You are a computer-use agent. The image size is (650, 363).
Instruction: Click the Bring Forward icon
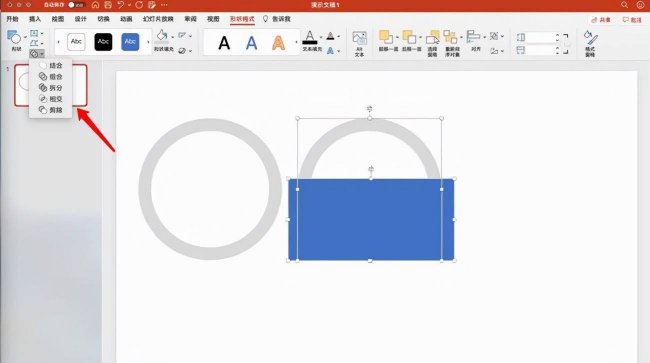(386, 37)
